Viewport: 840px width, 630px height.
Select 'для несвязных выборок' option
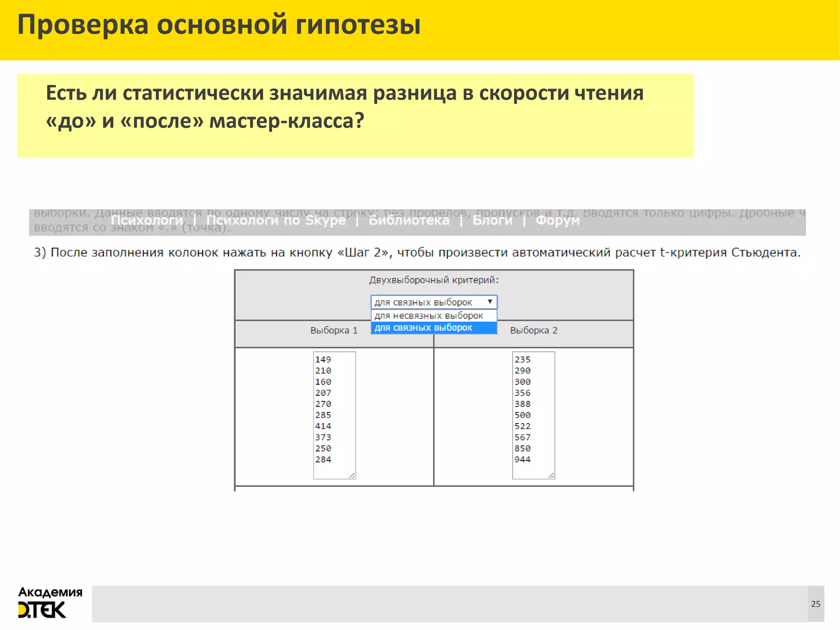429,315
